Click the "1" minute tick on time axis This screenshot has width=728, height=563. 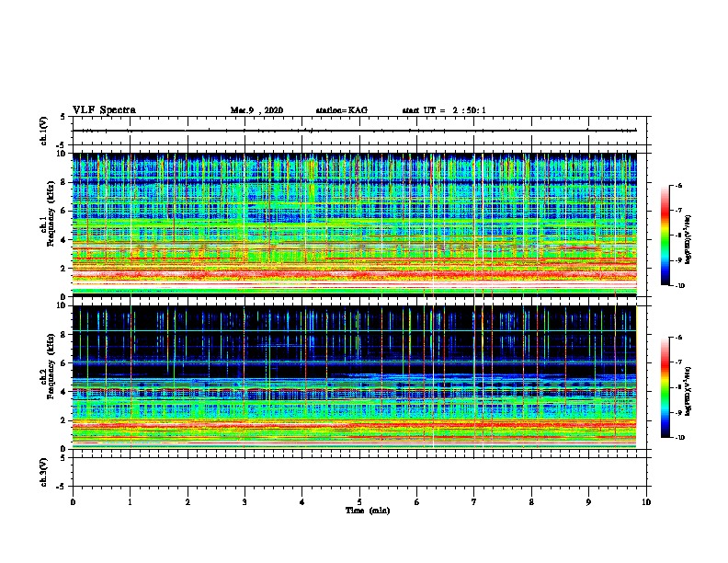click(130, 502)
